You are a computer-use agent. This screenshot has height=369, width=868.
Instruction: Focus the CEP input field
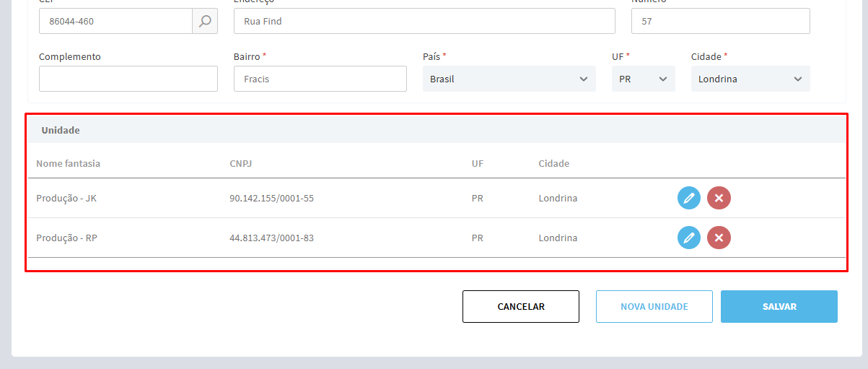tap(115, 22)
